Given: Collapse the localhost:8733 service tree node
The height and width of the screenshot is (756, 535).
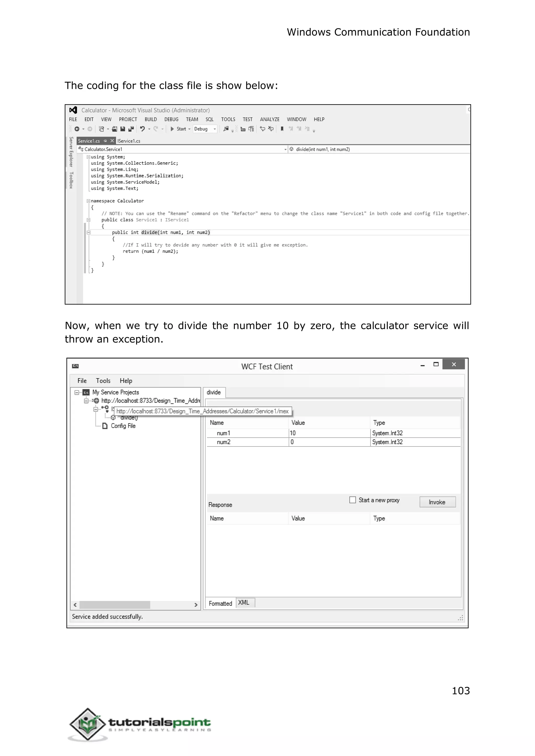Looking at the screenshot, I should point(86,401).
